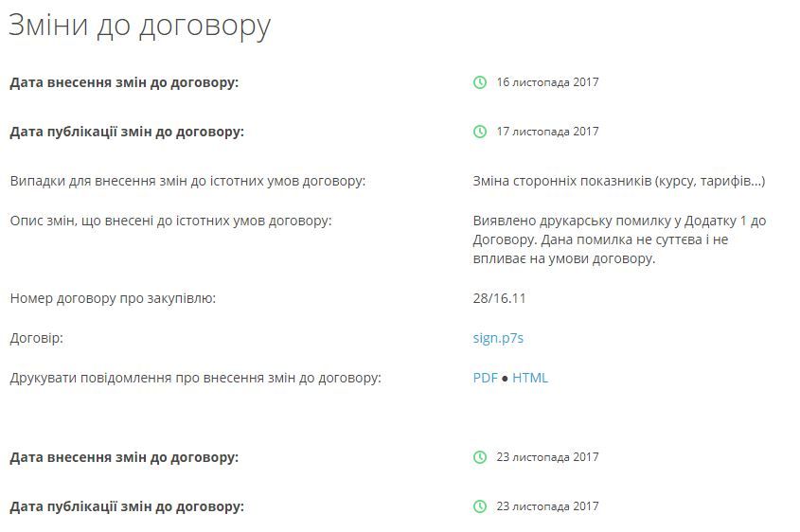The height and width of the screenshot is (532, 800).
Task: Click the "Зміна сторонніх показників" value text
Action: click(x=618, y=181)
